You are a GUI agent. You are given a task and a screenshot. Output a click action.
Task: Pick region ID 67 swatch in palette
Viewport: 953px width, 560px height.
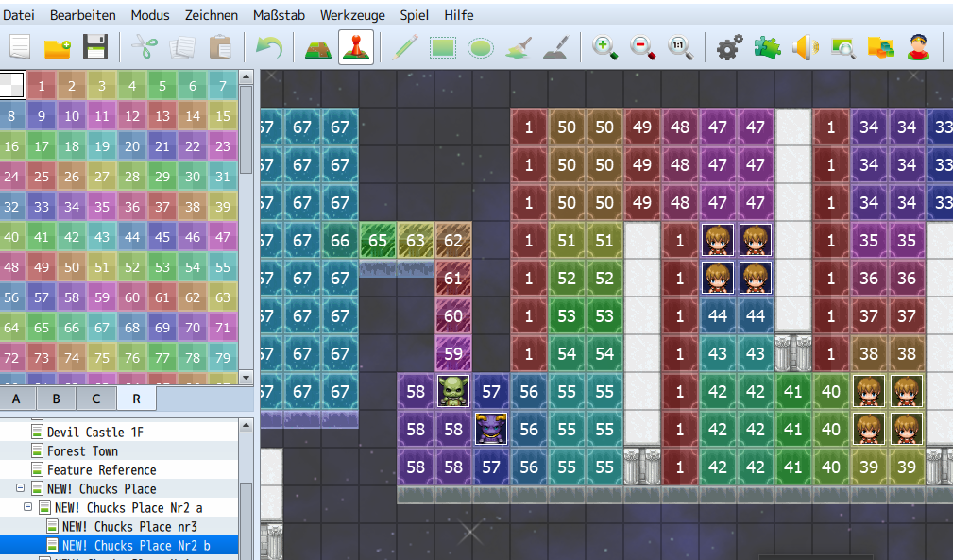click(101, 328)
